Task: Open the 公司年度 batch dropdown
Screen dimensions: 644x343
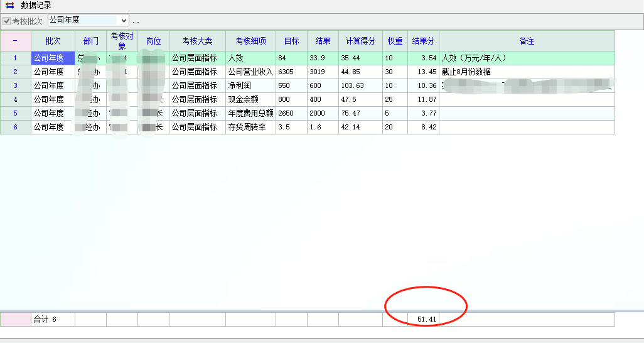Action: click(x=123, y=21)
